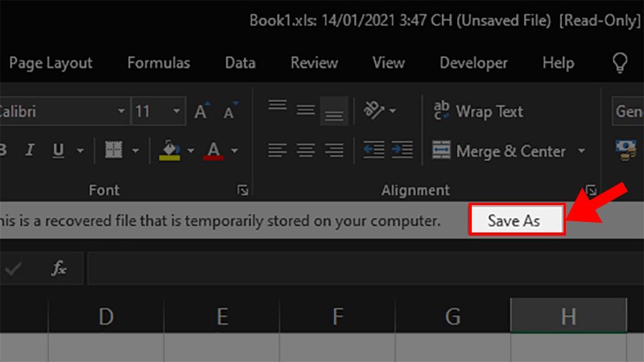Image resolution: width=644 pixels, height=362 pixels.
Task: Click the Save As button
Action: 516,220
